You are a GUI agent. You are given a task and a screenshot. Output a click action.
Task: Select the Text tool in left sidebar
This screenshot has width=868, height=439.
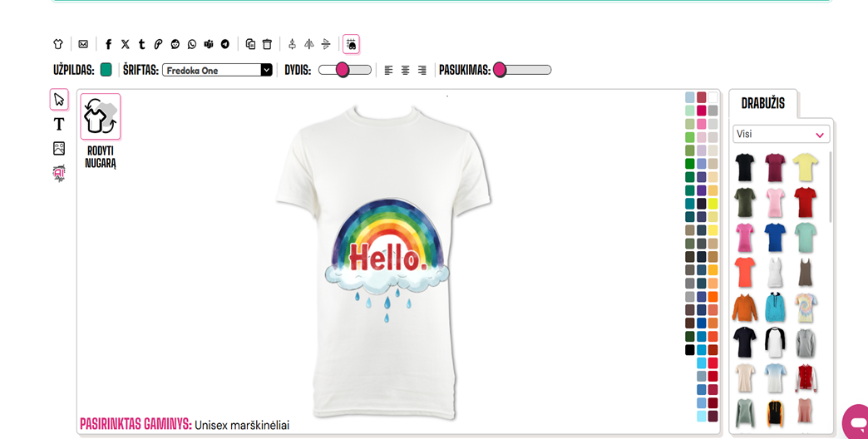(58, 124)
